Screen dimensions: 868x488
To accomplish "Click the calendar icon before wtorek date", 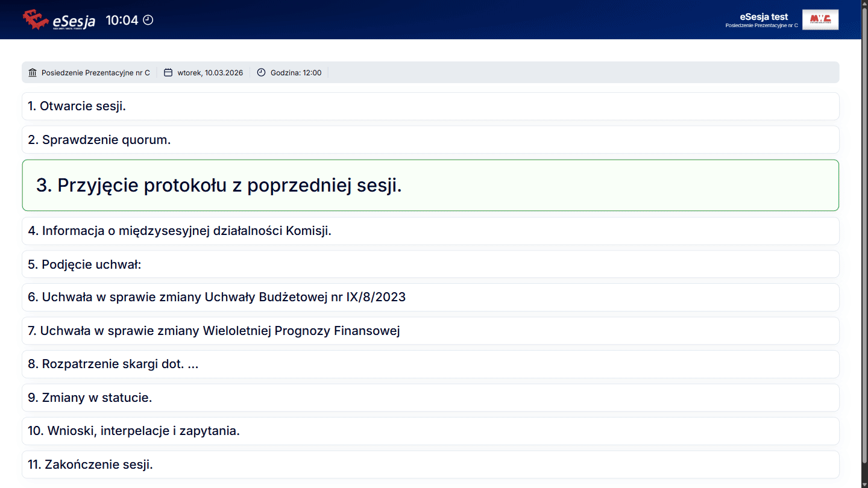I will 168,73.
